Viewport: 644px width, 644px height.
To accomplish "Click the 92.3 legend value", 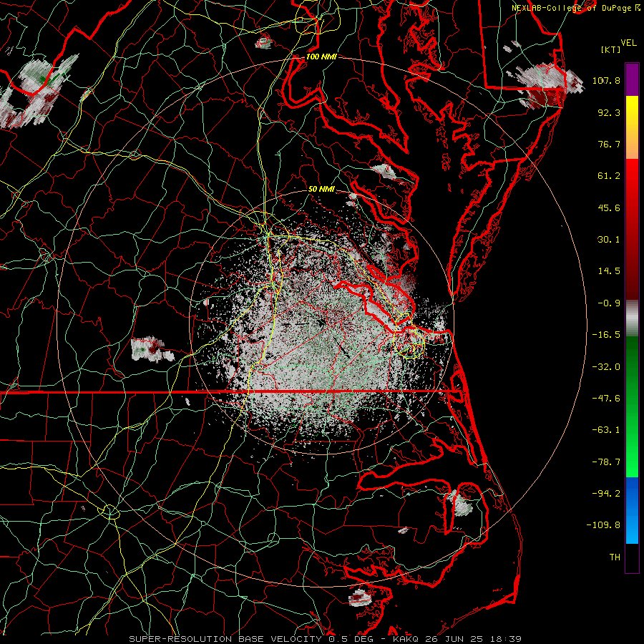I will coord(609,112).
